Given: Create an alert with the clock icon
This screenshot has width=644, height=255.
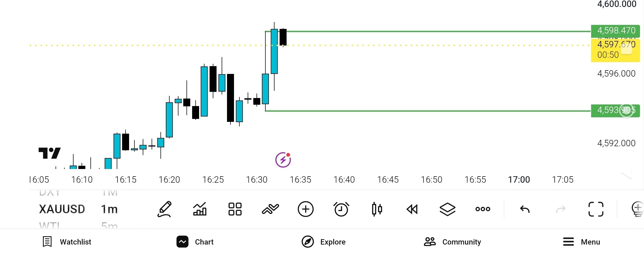Looking at the screenshot, I should 341,209.
